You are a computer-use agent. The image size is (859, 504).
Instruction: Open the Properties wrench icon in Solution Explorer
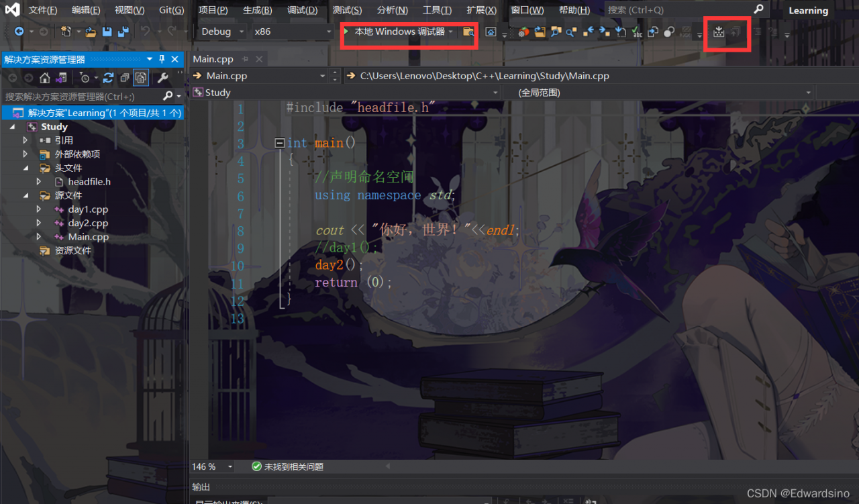(162, 78)
